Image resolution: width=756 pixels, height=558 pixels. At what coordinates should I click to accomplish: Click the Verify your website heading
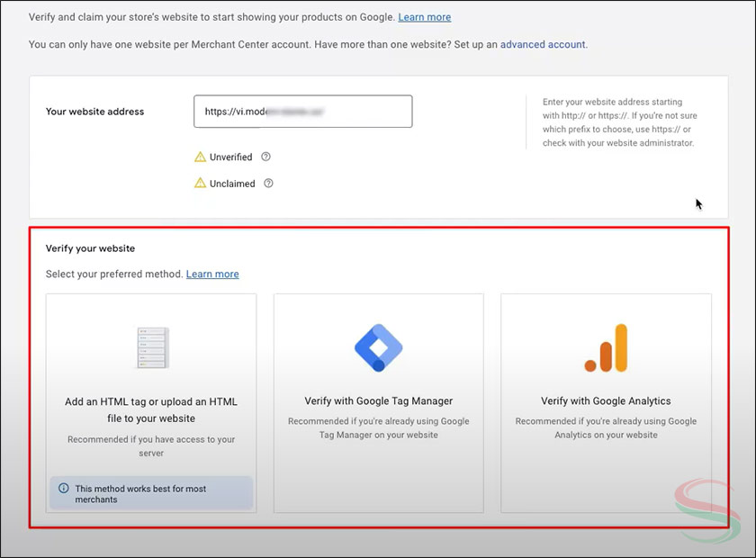pos(90,248)
